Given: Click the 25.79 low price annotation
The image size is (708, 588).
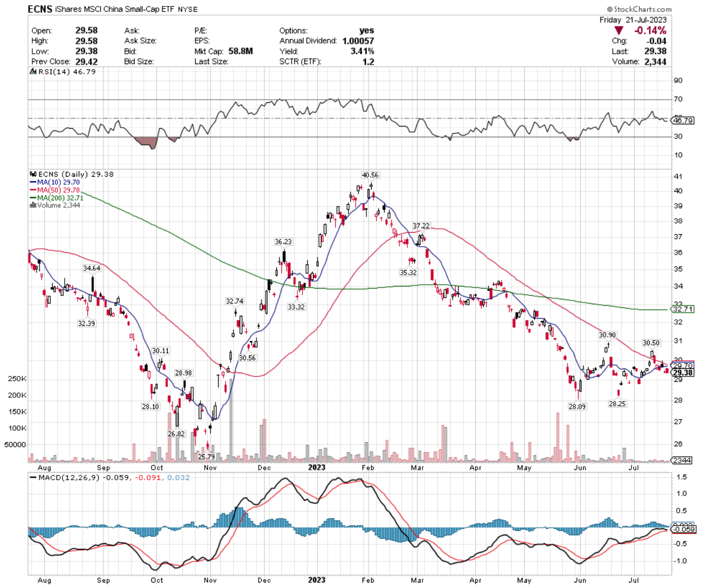Looking at the screenshot, I should click(206, 457).
